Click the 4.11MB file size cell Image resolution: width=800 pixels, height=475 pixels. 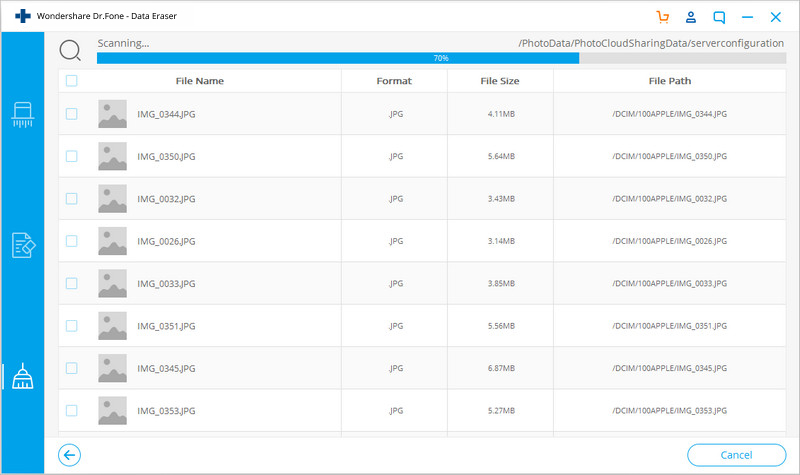(501, 114)
